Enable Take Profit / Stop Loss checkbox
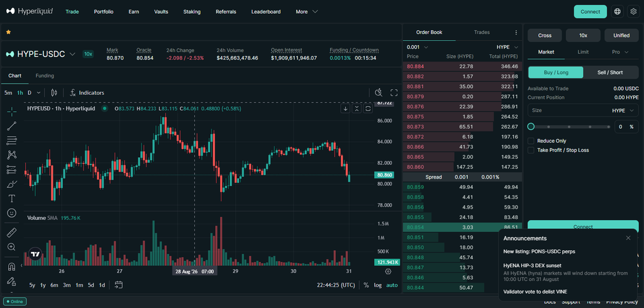The width and height of the screenshot is (644, 308). pyautogui.click(x=531, y=150)
